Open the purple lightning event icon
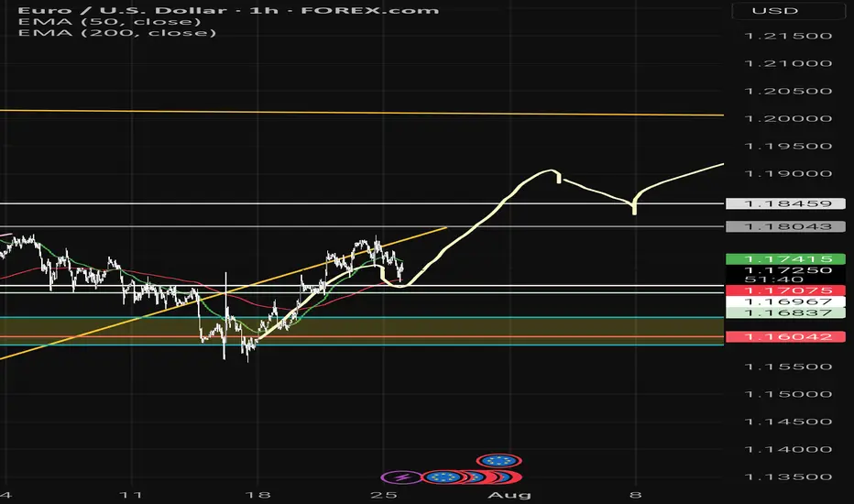This screenshot has height=504, width=854. coord(400,477)
